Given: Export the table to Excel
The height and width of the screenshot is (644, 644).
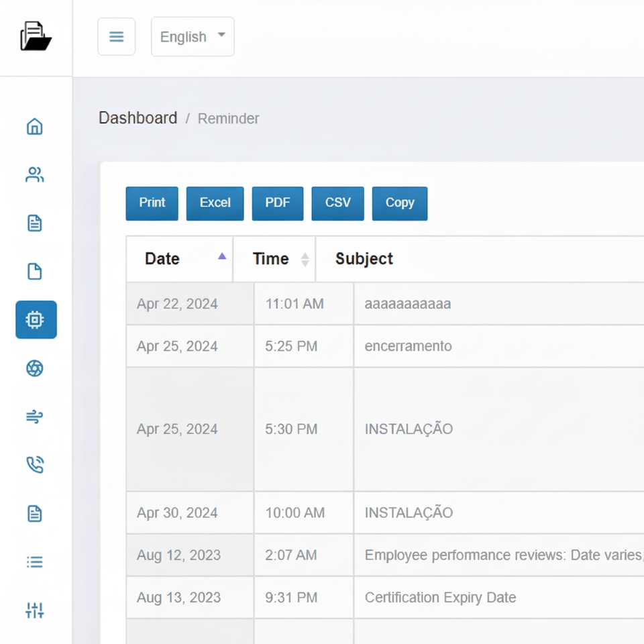Looking at the screenshot, I should [215, 203].
